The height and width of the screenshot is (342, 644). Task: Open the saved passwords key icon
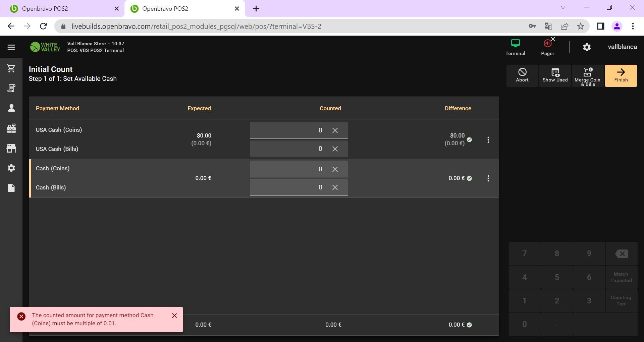(x=532, y=26)
